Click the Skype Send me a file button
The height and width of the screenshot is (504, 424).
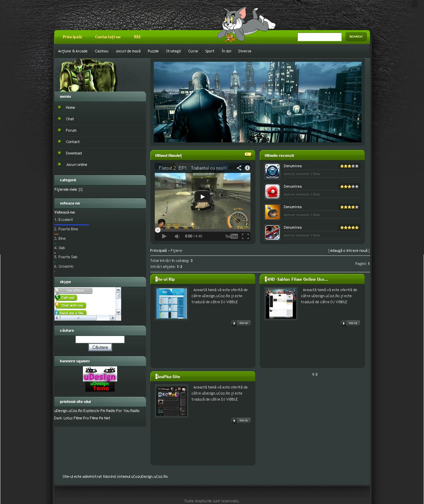[x=70, y=313]
